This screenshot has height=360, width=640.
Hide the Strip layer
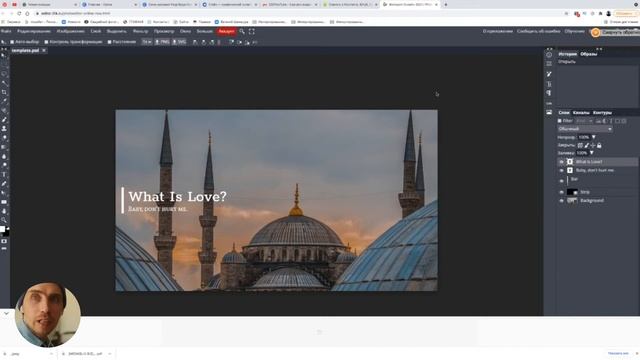point(561,192)
